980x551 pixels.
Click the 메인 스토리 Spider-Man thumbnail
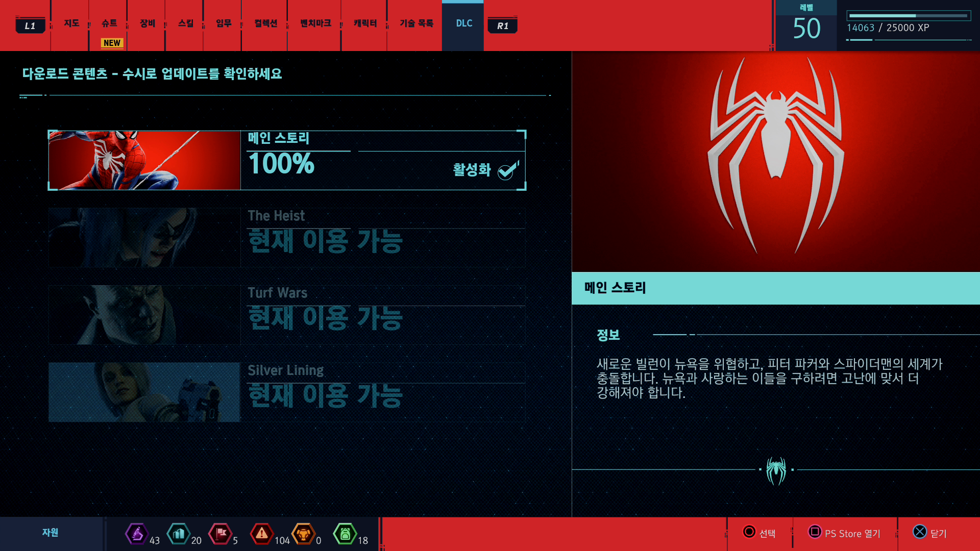click(x=144, y=160)
